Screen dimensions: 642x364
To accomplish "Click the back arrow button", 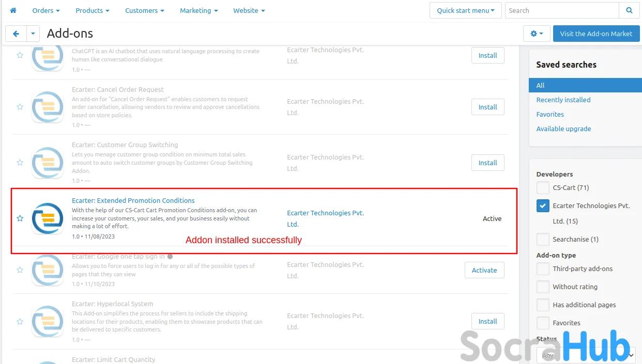I will [16, 34].
